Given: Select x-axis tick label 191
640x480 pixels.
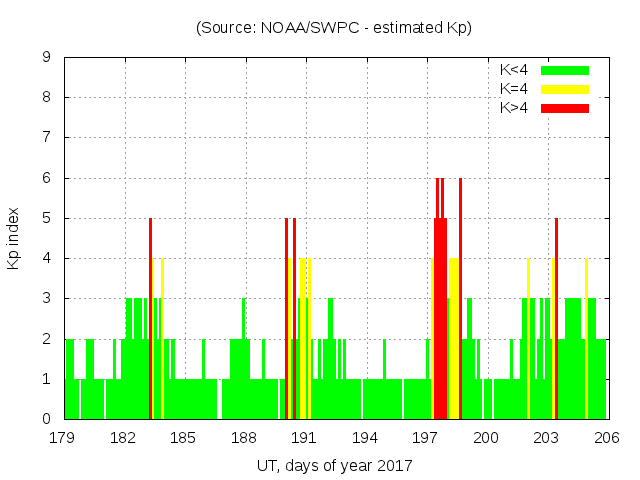Looking at the screenshot, I should click(304, 438).
